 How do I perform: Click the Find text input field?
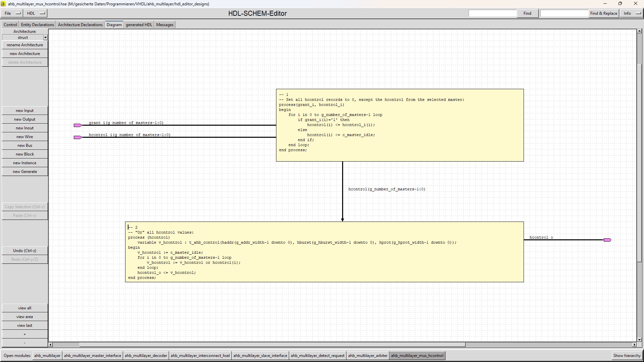pyautogui.click(x=492, y=13)
